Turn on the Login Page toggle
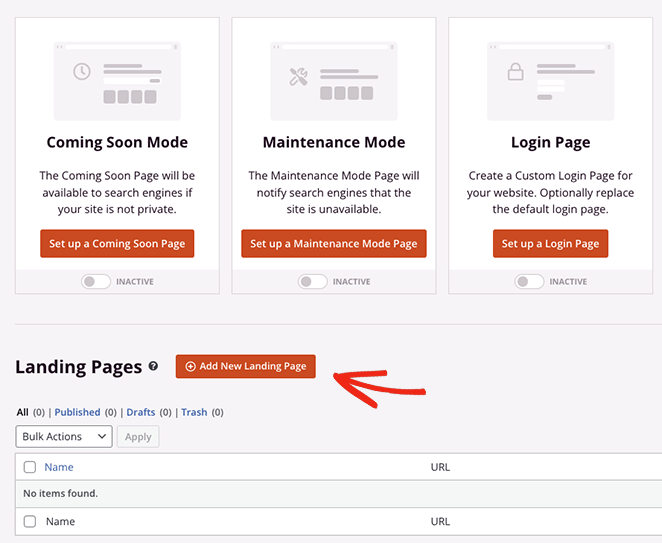Viewport: 662px width, 543px height. point(529,282)
